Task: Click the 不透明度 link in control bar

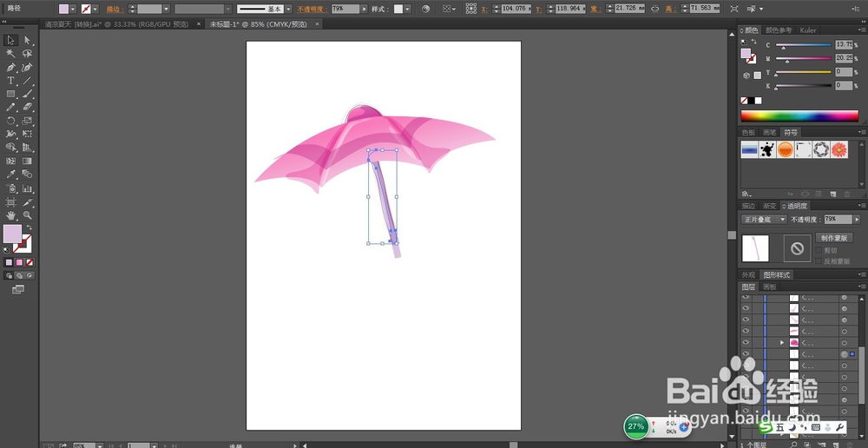Action: 312,9
